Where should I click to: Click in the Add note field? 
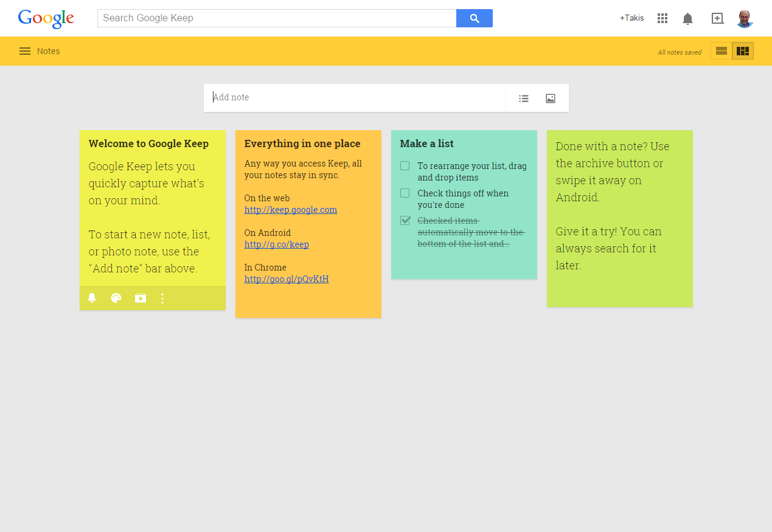353,98
